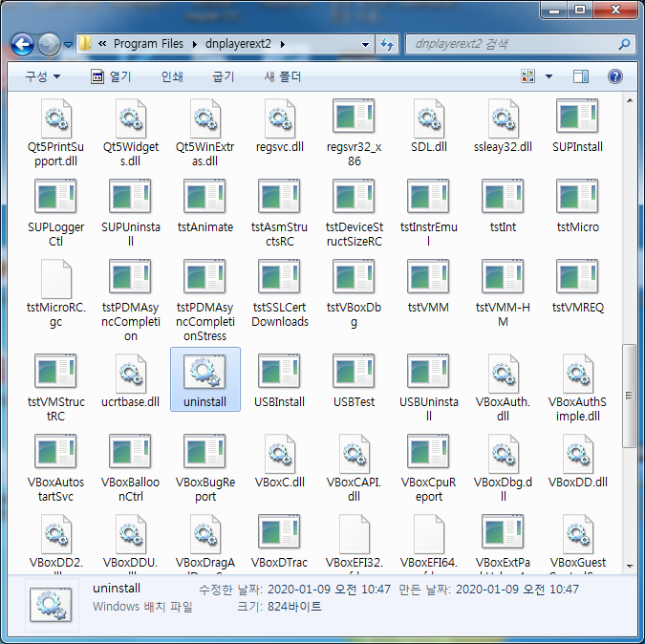Viewport: 645px width, 644px height.
Task: Select the tstPDMAsyncCompletion application
Action: 130,300
